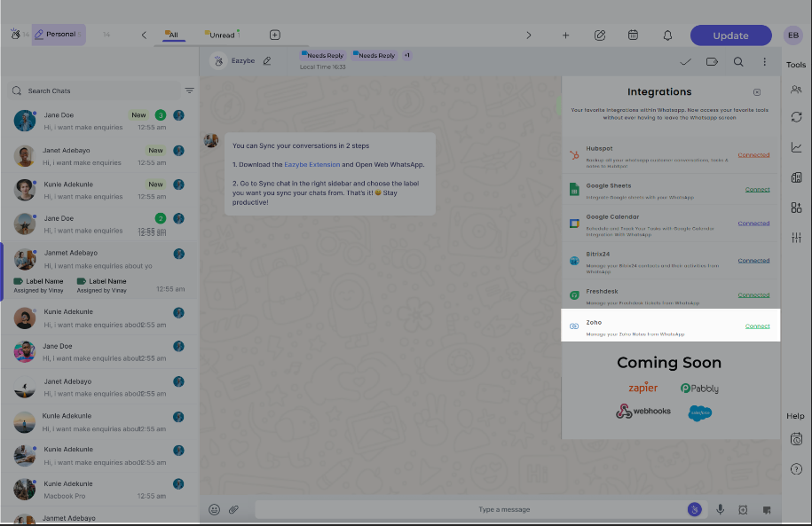Open the emoji picker
The image size is (812, 526).
tap(214, 509)
